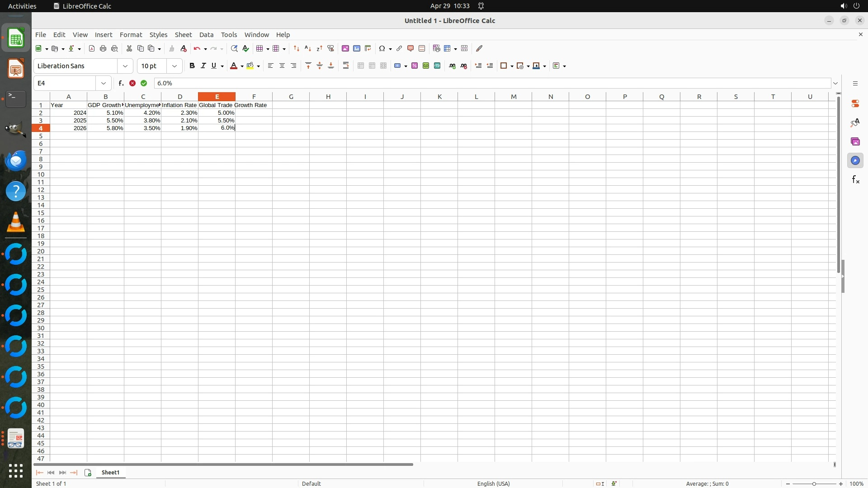868x488 pixels.
Task: Open the Name Box dropdown arrow
Action: pos(104,83)
